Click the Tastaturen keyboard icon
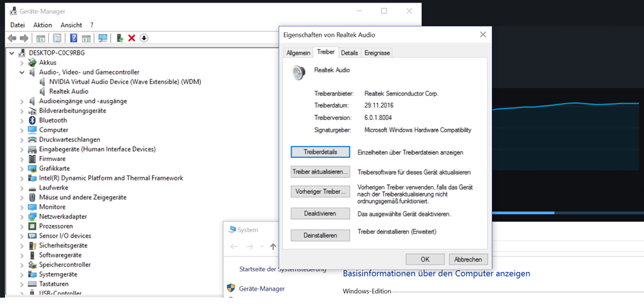 pyautogui.click(x=32, y=284)
